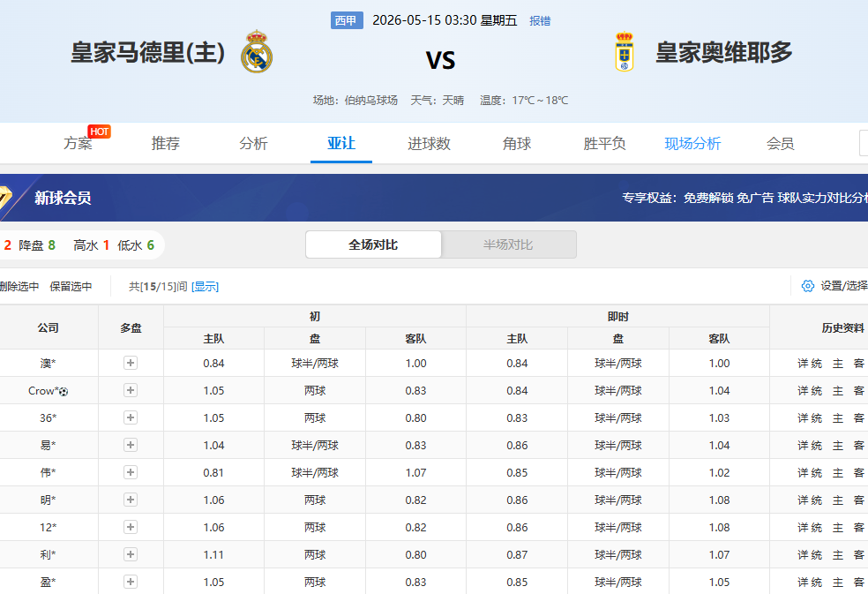Click the Crow* company name
868x594 pixels.
pos(44,391)
